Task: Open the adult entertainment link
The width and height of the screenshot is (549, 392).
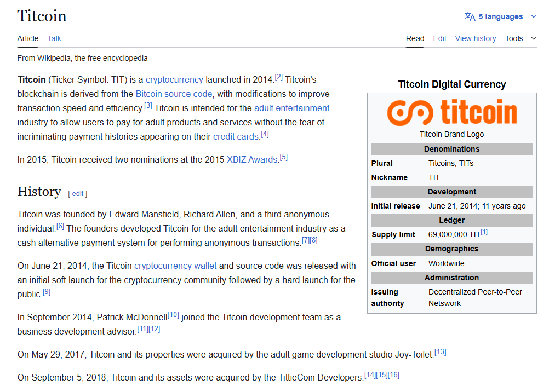Action: click(x=291, y=108)
